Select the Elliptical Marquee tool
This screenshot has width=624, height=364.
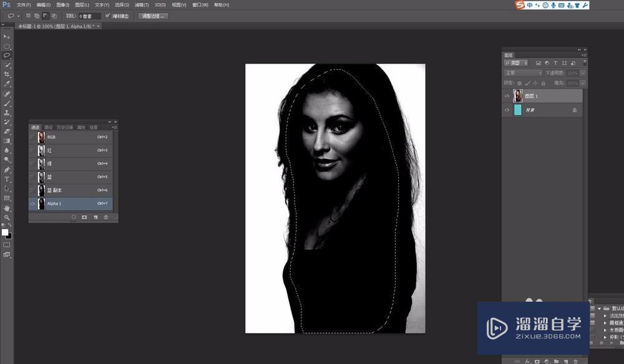pos(7,46)
